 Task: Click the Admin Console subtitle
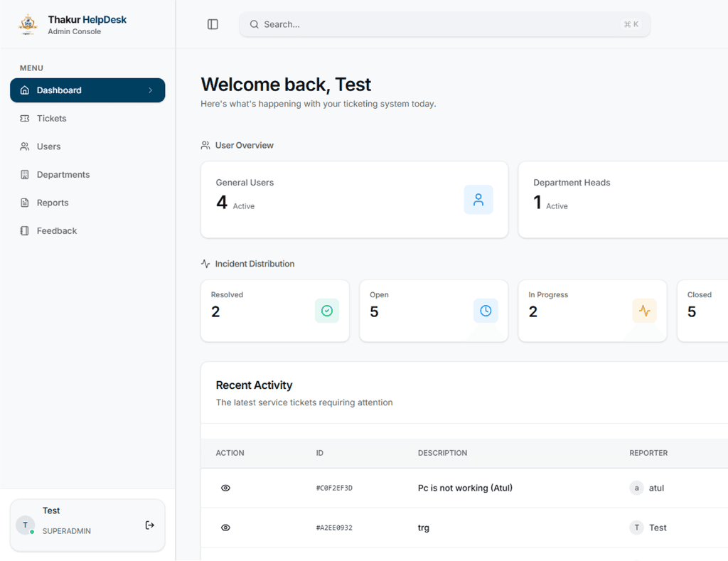[x=74, y=31]
